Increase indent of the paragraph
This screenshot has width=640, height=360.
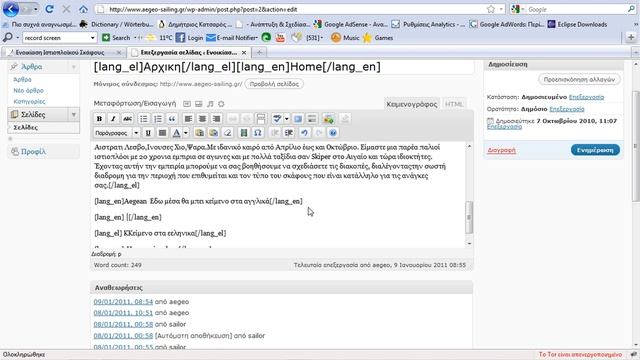[289, 133]
